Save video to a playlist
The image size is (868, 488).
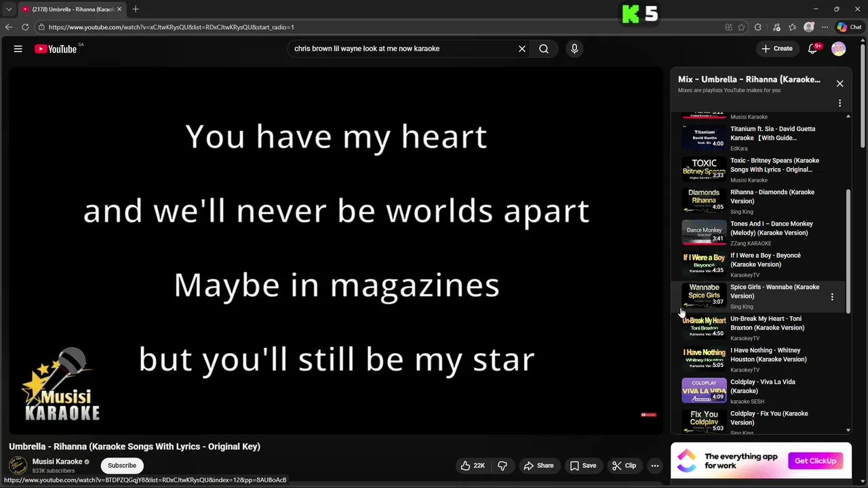pos(583,466)
